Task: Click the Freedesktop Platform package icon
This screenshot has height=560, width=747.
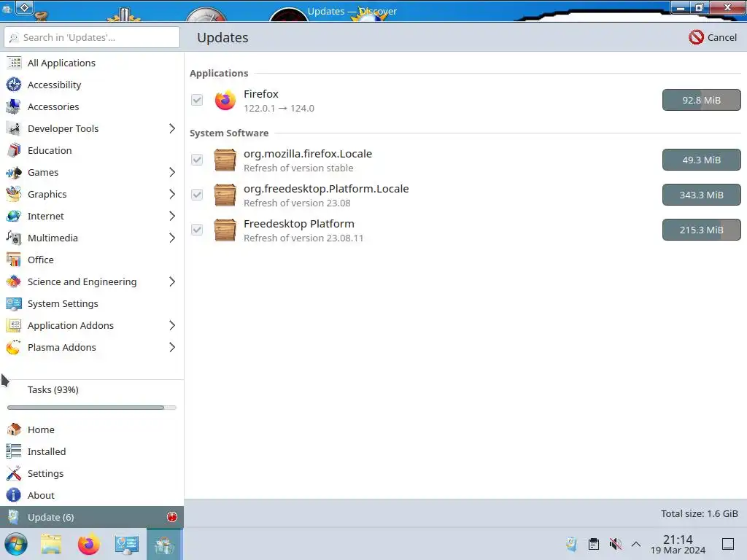Action: coord(225,230)
